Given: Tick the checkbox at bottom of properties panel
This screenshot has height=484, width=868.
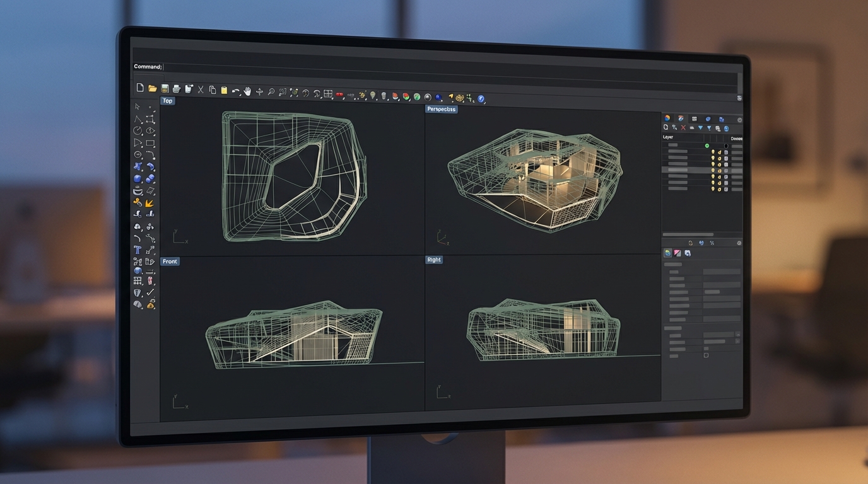Looking at the screenshot, I should [x=706, y=355].
